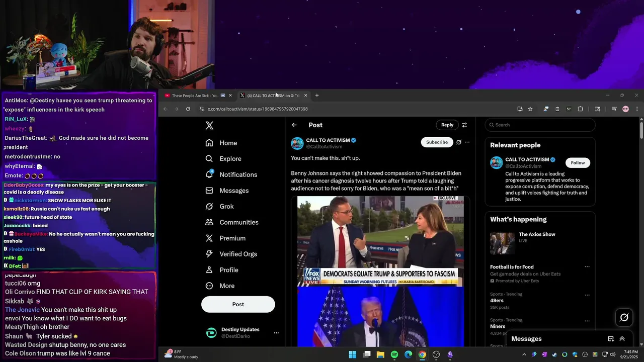Screen dimensions: 644x362
Task: Open Verified Orgs in the sidebar
Action: click(x=231, y=254)
